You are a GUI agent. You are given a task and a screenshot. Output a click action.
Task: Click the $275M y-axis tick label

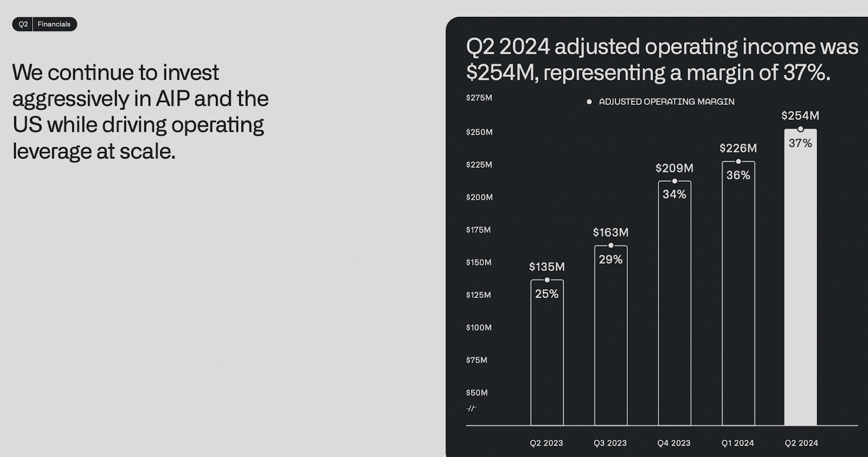click(x=479, y=98)
